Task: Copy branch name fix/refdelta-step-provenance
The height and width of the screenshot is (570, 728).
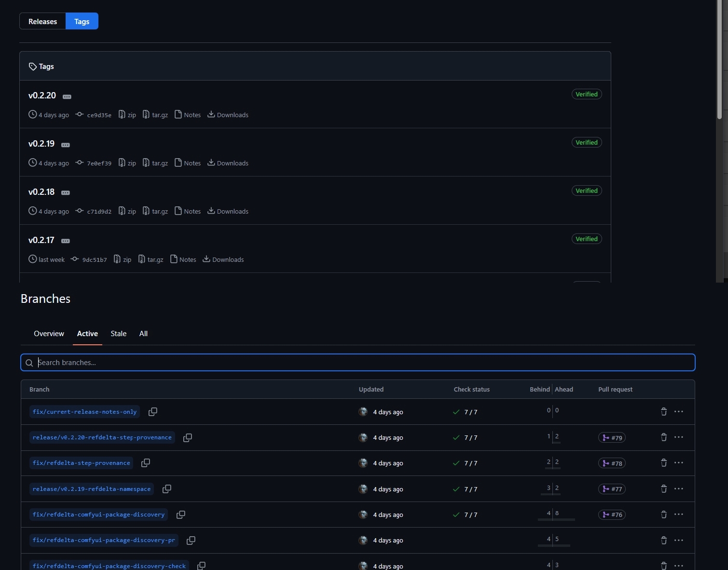Action: click(x=146, y=463)
